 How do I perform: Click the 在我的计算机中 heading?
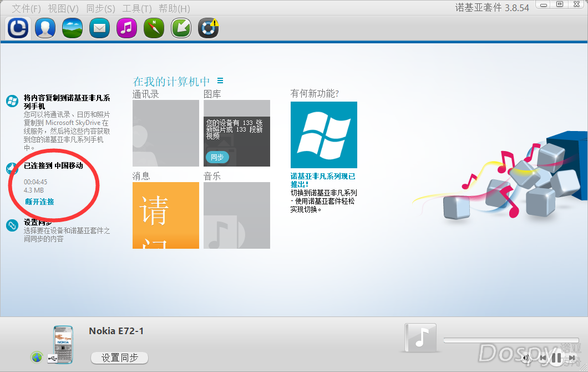pyautogui.click(x=171, y=82)
